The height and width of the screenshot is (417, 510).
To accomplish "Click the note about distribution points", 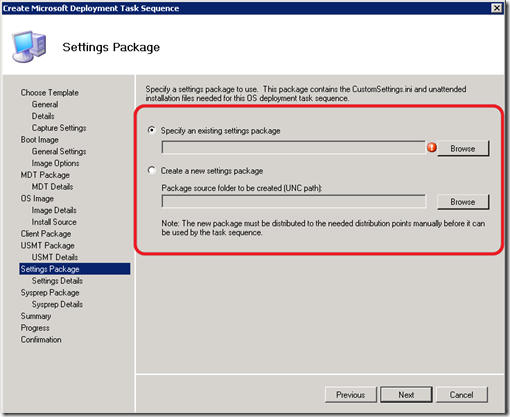I will [x=323, y=228].
